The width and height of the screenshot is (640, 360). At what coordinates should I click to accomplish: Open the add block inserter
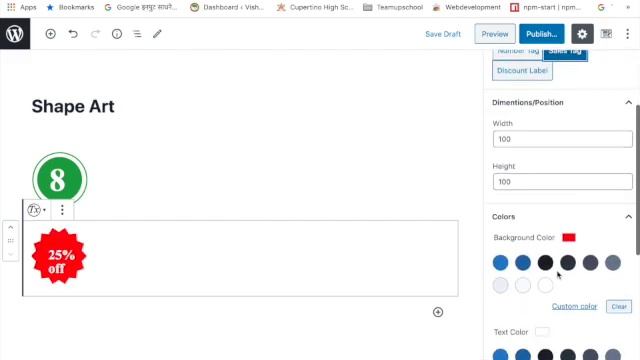click(x=51, y=34)
